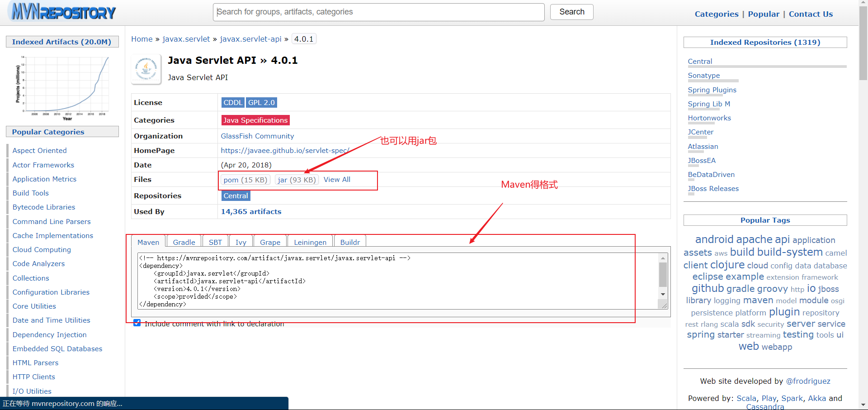Viewport: 868px width, 410px height.
Task: Toggle Include comment with link checkbox
Action: (137, 323)
